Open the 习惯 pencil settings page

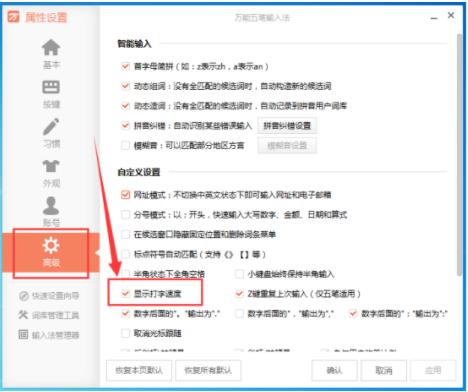click(x=51, y=133)
